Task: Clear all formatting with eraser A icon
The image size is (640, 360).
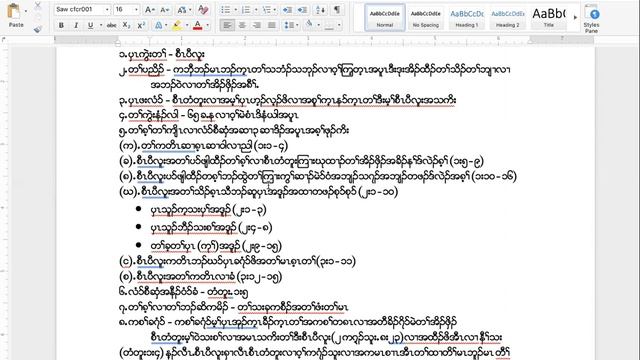Action: click(x=203, y=10)
